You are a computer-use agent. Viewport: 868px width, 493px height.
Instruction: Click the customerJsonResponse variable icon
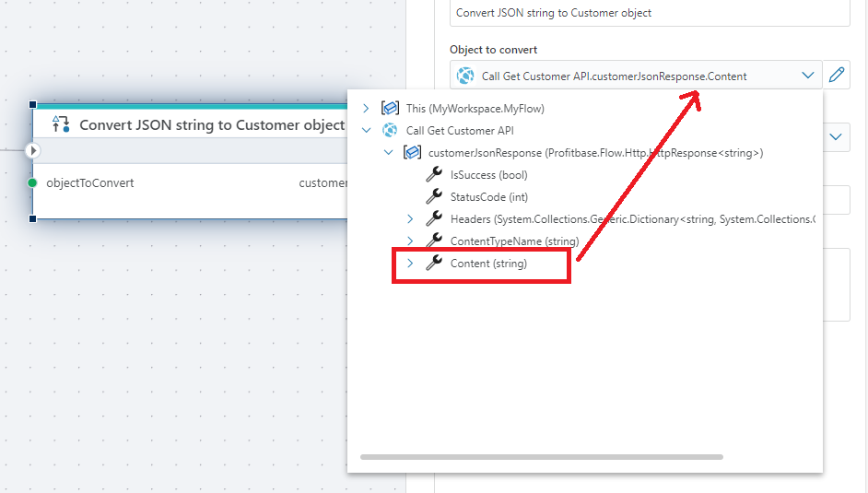(412, 153)
